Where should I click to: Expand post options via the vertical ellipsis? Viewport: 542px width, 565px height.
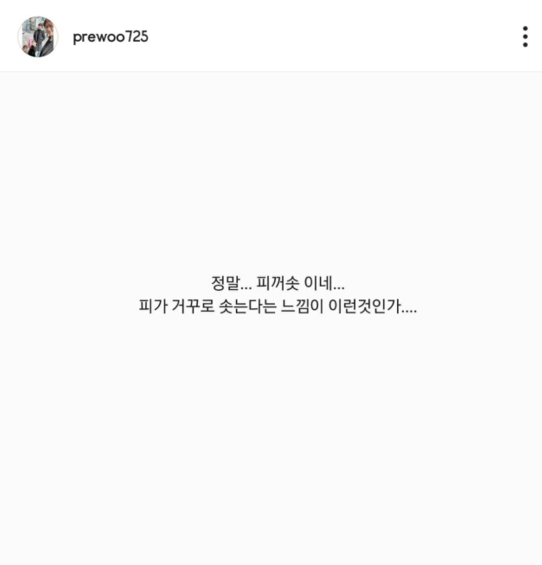525,36
